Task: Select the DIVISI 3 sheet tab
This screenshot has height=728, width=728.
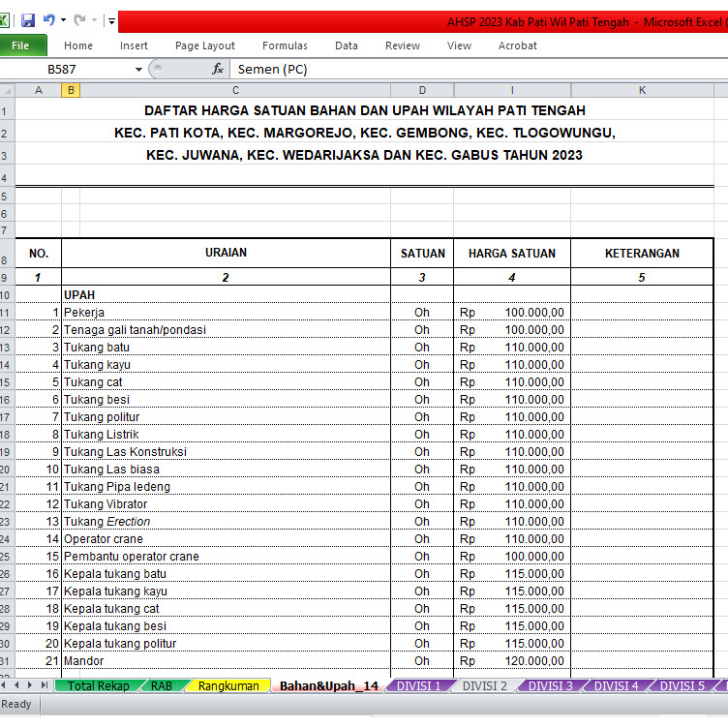Action: pyautogui.click(x=550, y=685)
